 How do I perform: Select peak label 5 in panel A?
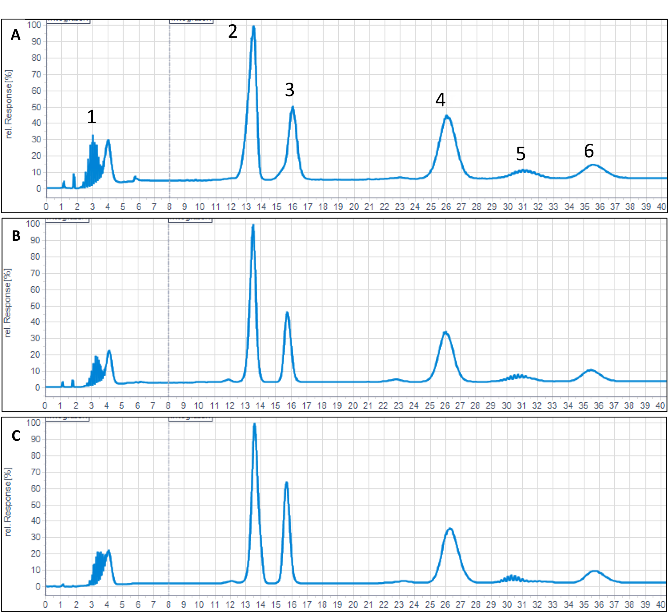point(521,153)
